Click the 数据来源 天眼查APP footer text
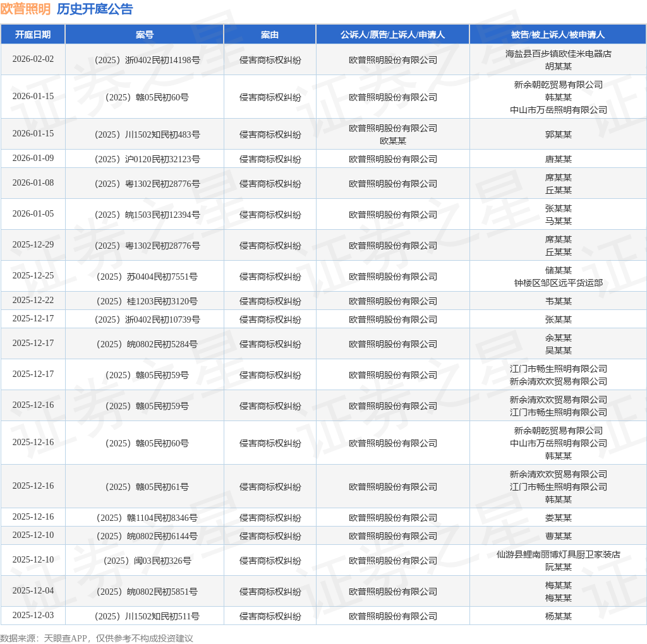The height and width of the screenshot is (644, 647). pos(97,638)
